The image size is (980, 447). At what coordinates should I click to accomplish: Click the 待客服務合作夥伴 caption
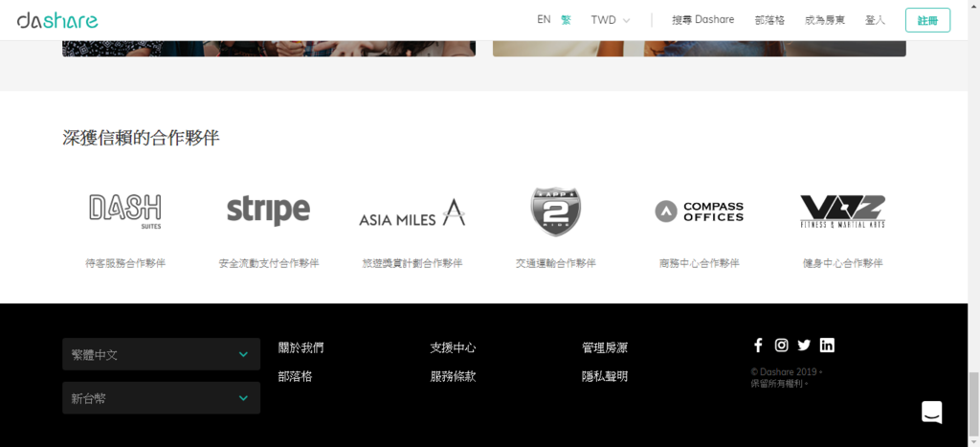[125, 263]
